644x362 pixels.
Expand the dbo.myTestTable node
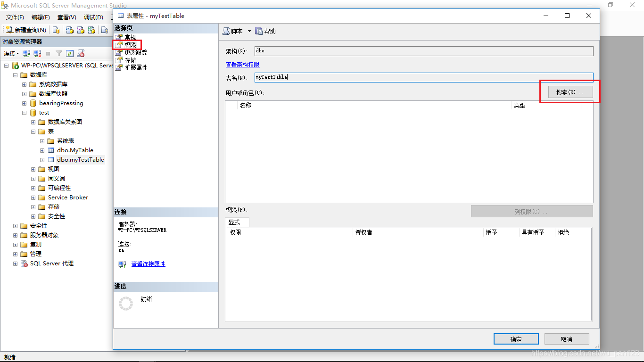tap(42, 160)
